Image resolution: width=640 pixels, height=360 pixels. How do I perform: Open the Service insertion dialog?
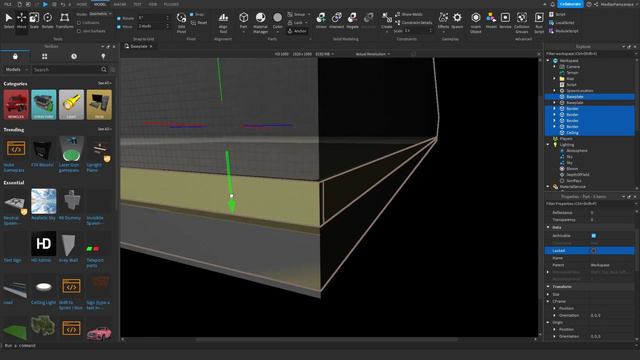click(505, 20)
